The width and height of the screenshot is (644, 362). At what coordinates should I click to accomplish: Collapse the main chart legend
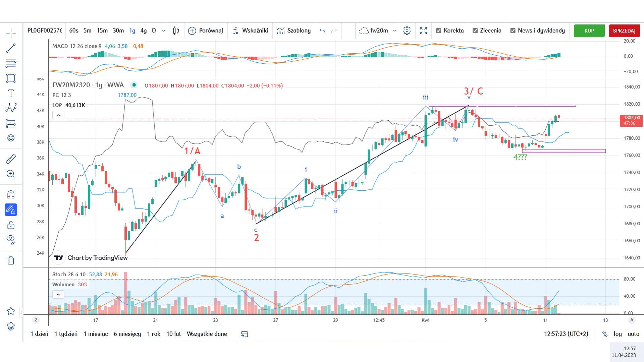coord(58,115)
